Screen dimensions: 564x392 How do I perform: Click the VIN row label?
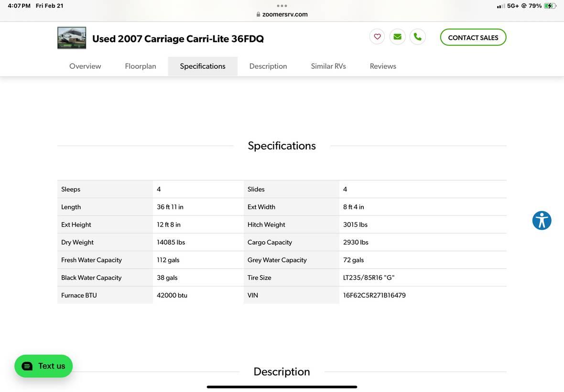click(x=253, y=295)
